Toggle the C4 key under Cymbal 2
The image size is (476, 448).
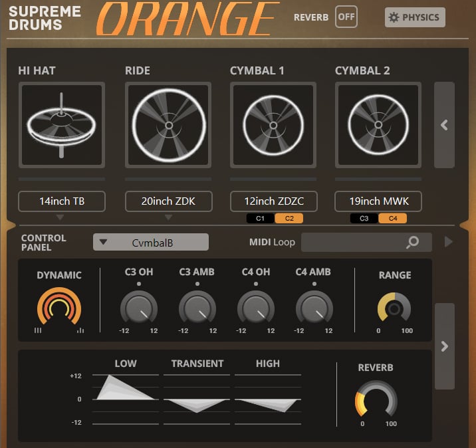[392, 218]
